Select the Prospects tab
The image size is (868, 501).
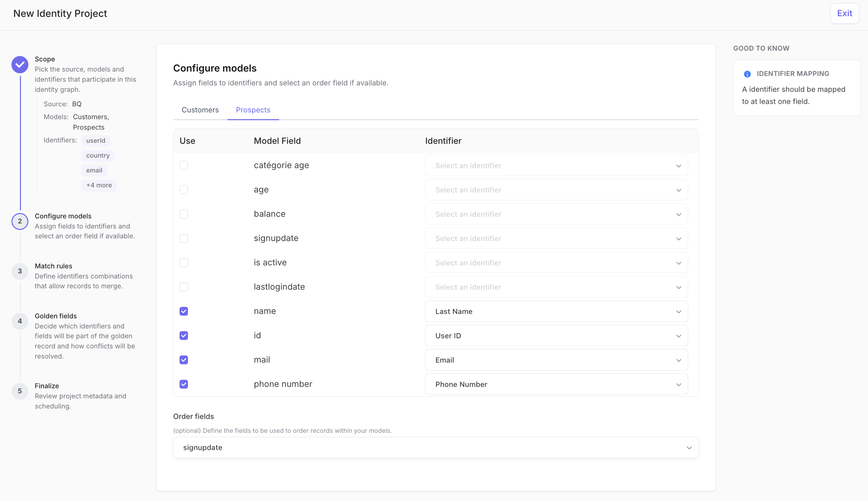point(253,110)
